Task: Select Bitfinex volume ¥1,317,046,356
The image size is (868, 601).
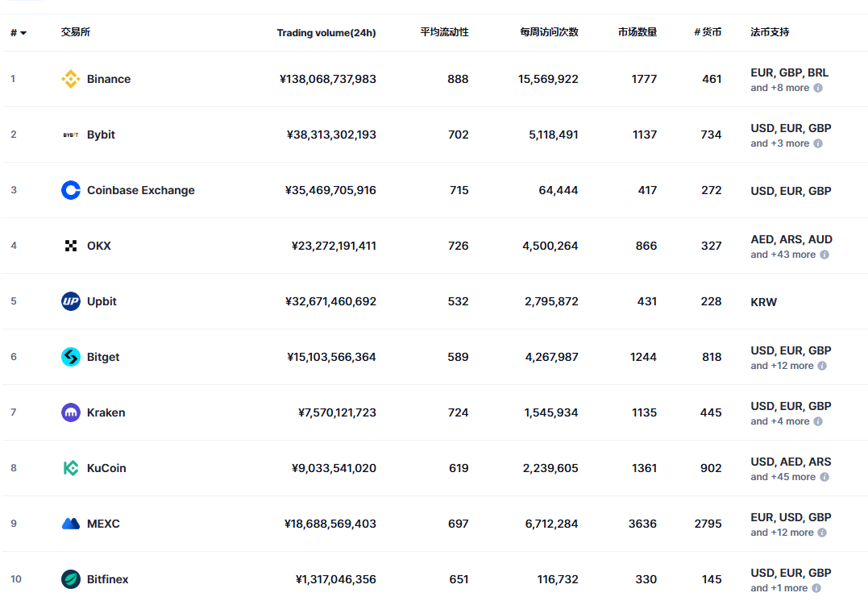Action: click(335, 579)
